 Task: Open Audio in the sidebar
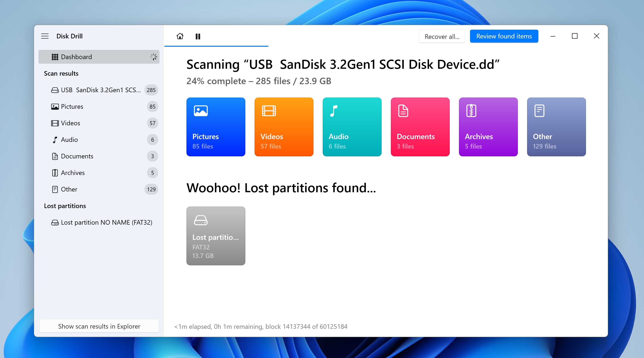point(99,139)
